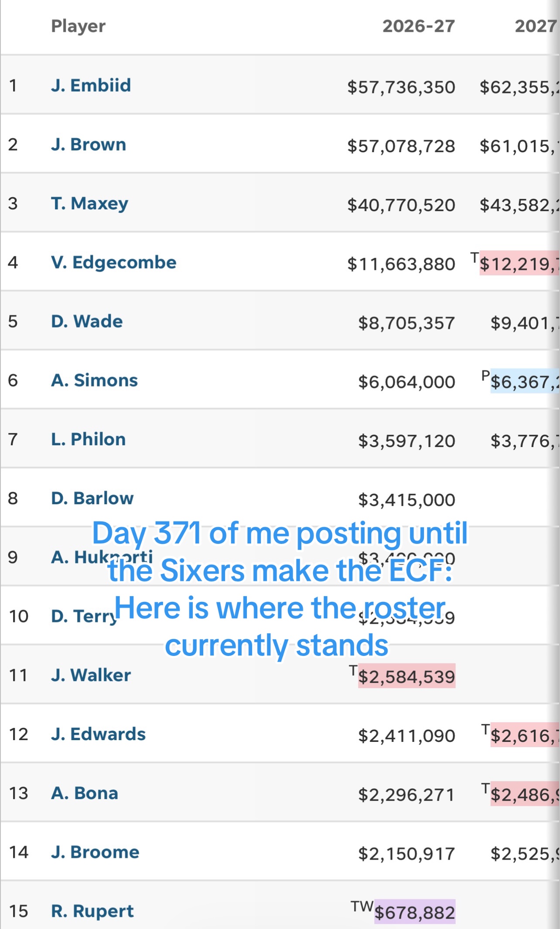Open J. Broome's player page
This screenshot has height=929, width=560.
[95, 852]
